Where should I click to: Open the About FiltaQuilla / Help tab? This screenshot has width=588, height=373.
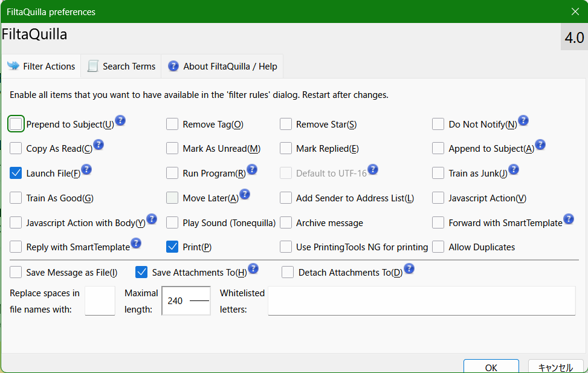[x=222, y=66]
